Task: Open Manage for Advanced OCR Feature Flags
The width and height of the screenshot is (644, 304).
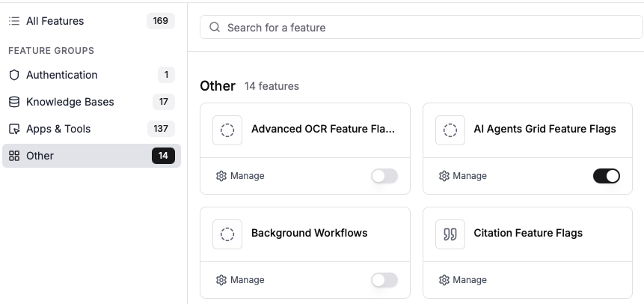Action: 240,176
